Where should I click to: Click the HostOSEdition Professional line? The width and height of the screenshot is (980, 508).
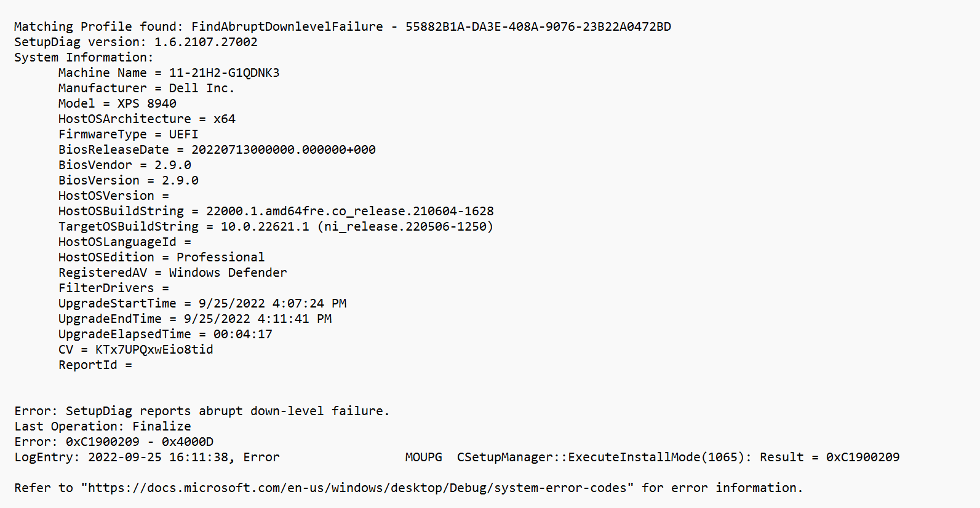point(162,257)
